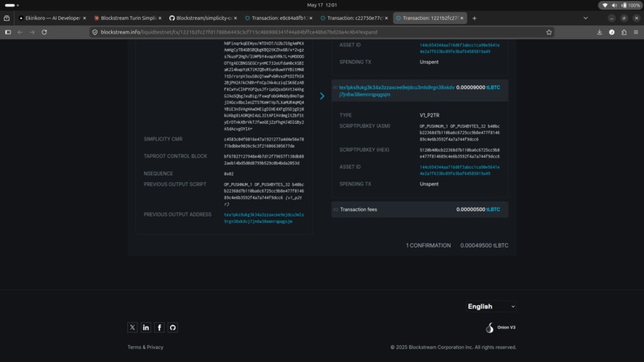The image size is (644, 362).
Task: Open the recent tabs view icon
Action: click(x=6, y=18)
